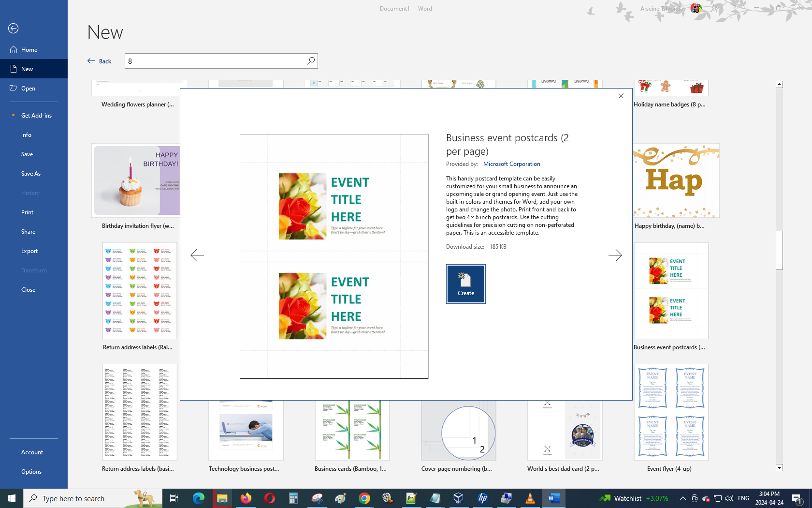Open the Home menu item
The width and height of the screenshot is (812, 508).
29,50
